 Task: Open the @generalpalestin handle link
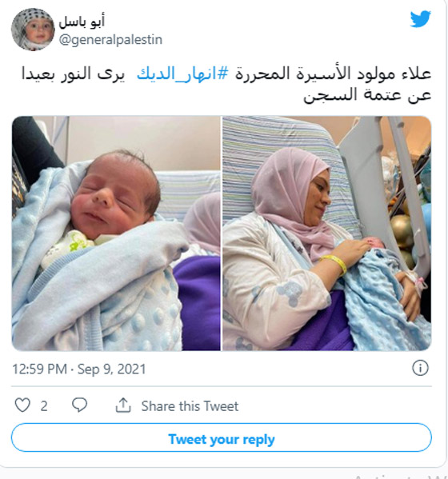click(110, 40)
